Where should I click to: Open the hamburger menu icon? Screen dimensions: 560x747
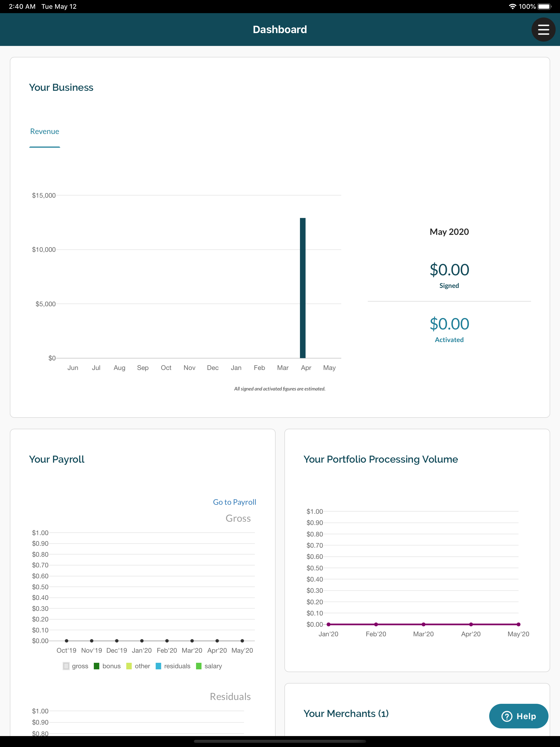pyautogui.click(x=543, y=30)
